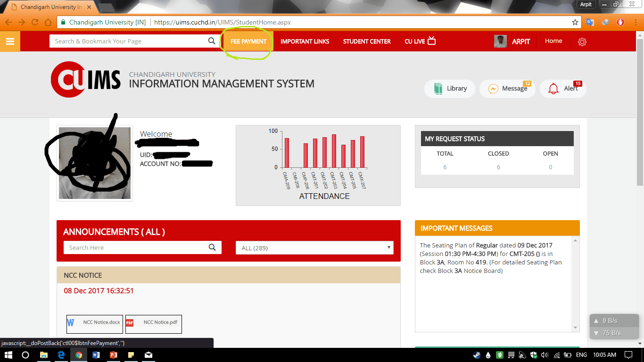Open the FEE PAYMENT menu item
This screenshot has width=644, height=362.
248,41
